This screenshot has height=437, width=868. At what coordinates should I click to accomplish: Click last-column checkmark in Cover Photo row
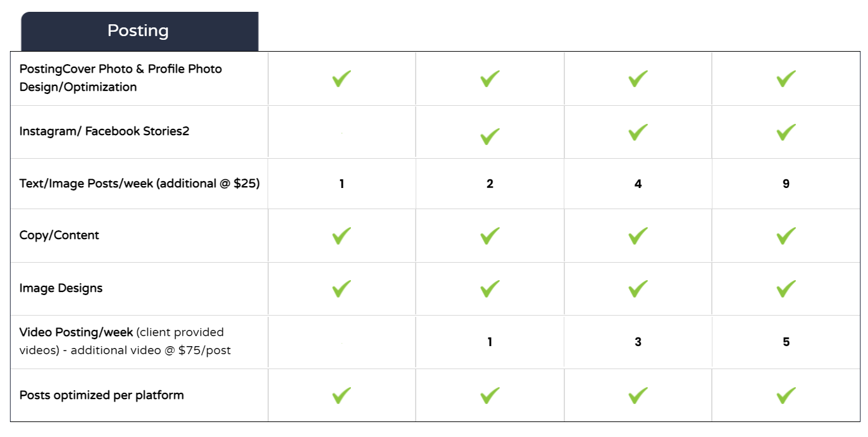pyautogui.click(x=786, y=78)
